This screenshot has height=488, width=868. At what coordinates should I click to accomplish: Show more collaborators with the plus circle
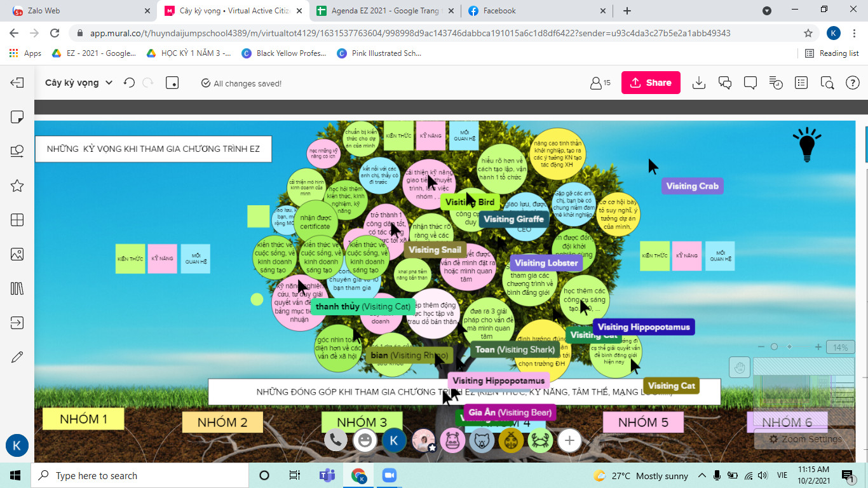569,440
